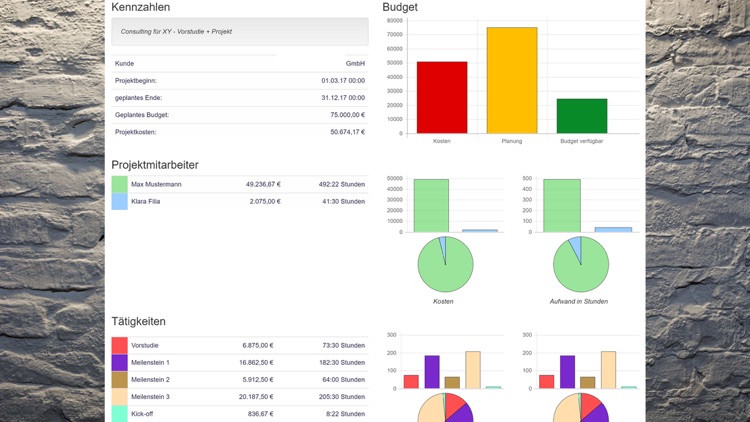Click the light blue Klara Filla color swatch
The width and height of the screenshot is (750, 422).
point(120,201)
